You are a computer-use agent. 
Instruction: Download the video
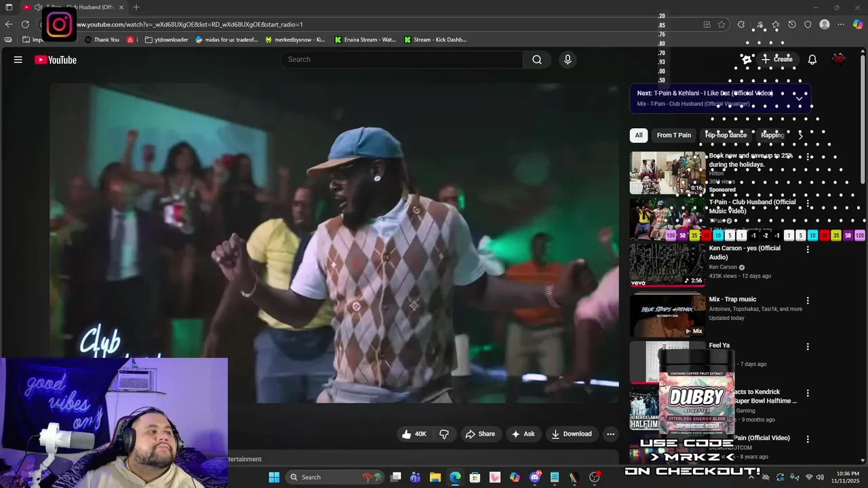(571, 434)
